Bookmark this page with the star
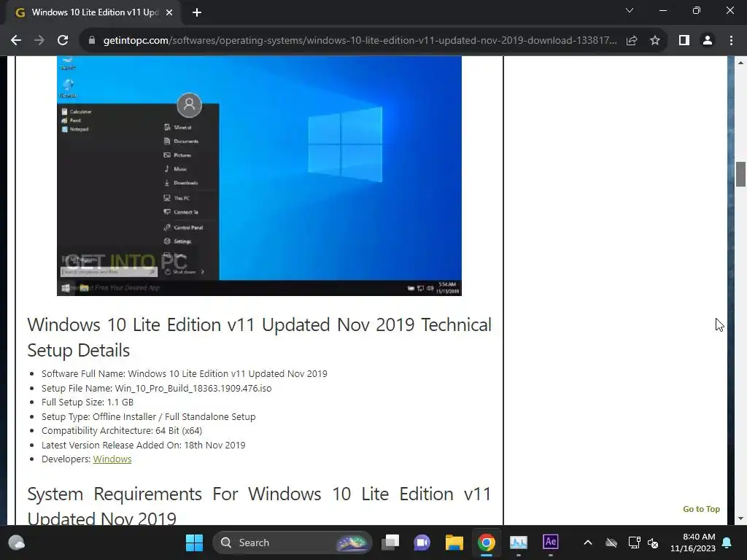Screen dimensions: 747x560 [655, 41]
